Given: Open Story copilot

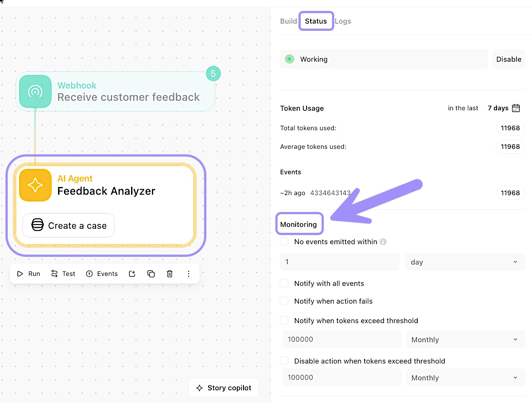Looking at the screenshot, I should 224,388.
